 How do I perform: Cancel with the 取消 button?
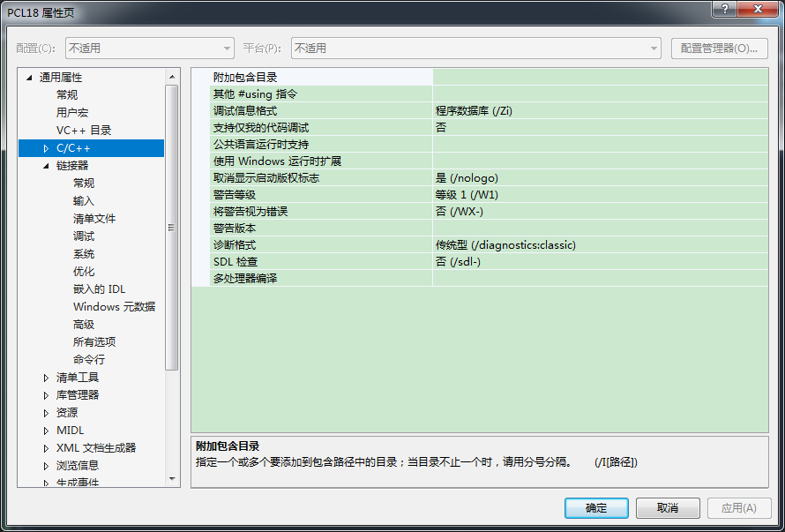(x=668, y=508)
